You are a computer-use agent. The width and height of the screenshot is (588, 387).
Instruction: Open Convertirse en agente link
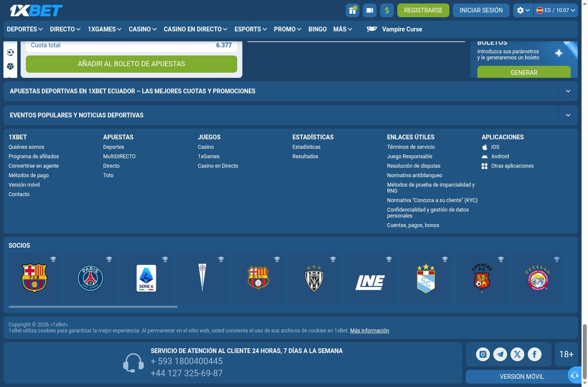coord(34,166)
